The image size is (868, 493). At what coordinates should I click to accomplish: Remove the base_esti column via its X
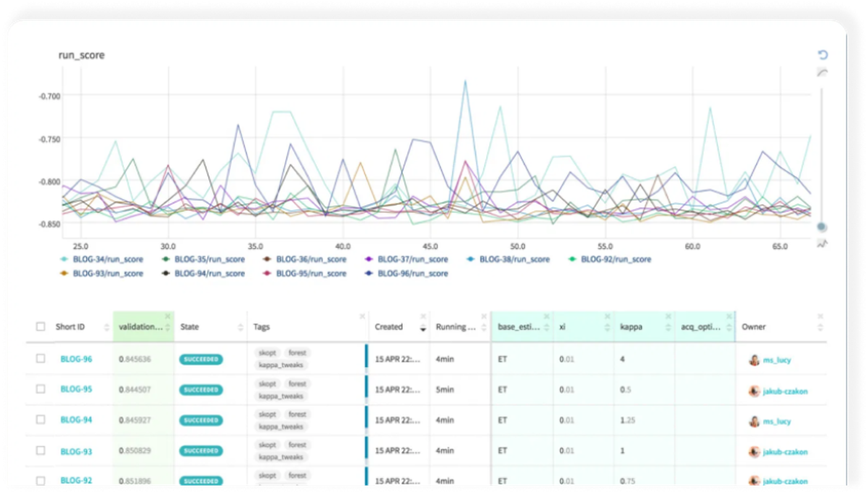pos(546,316)
